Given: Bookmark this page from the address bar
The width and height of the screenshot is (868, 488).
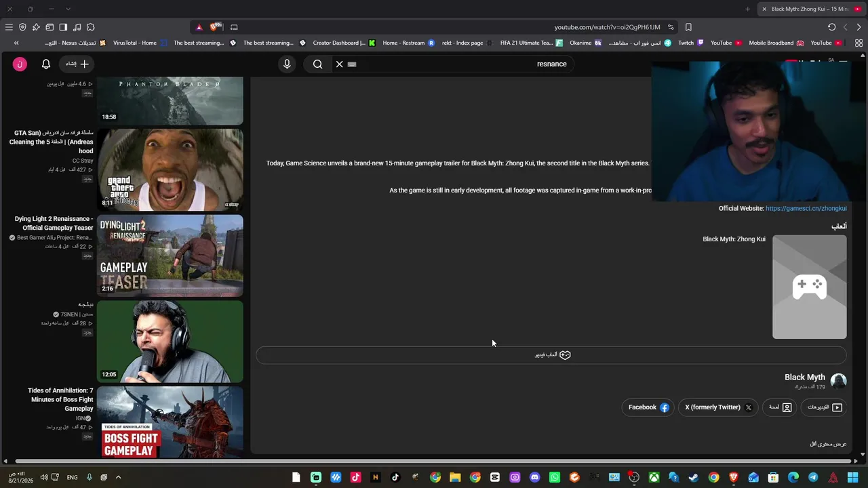Looking at the screenshot, I should pos(688,27).
